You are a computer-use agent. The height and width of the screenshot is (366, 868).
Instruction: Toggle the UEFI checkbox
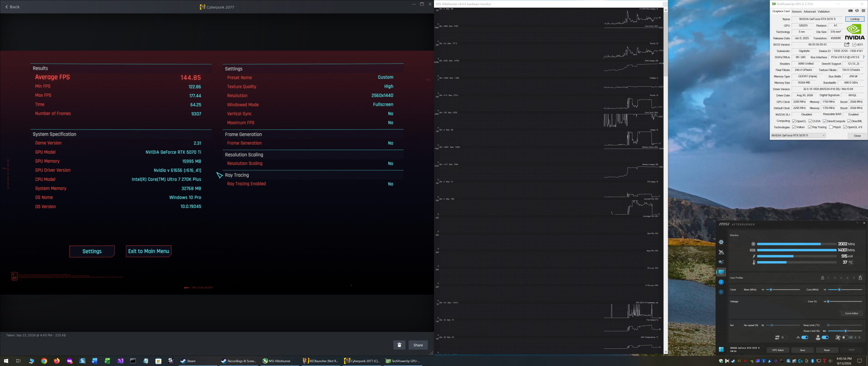(854, 45)
